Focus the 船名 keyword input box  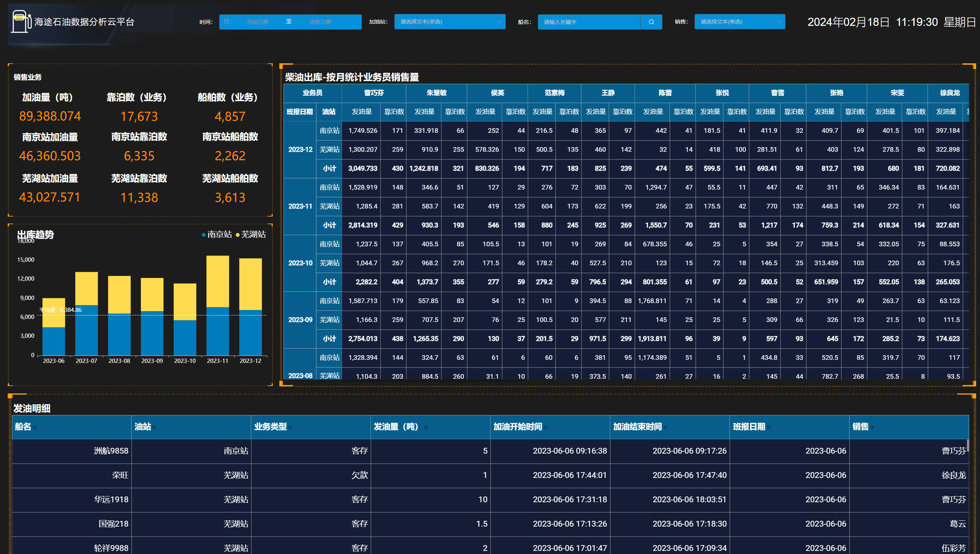click(589, 22)
